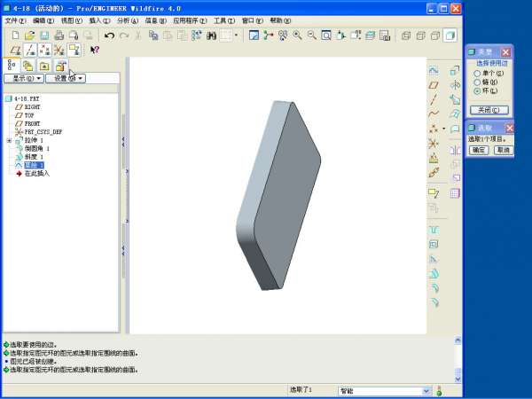Image resolution: width=532 pixels, height=399 pixels.
Task: Open the 分析 menu
Action: click(x=128, y=20)
